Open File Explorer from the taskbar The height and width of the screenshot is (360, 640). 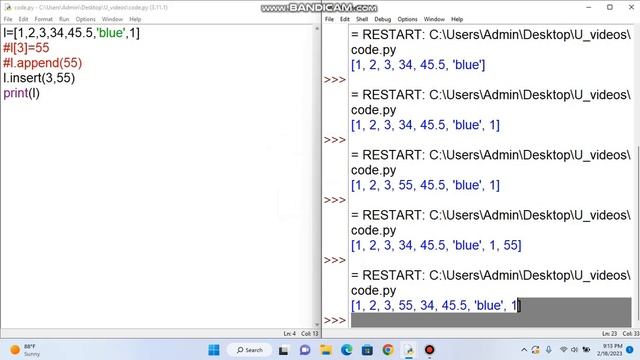(326, 350)
